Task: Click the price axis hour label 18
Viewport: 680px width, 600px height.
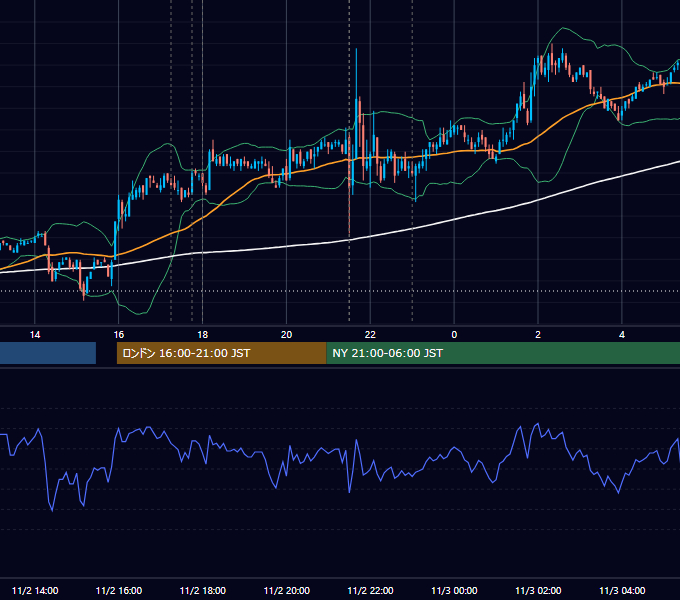Action: coord(203,335)
